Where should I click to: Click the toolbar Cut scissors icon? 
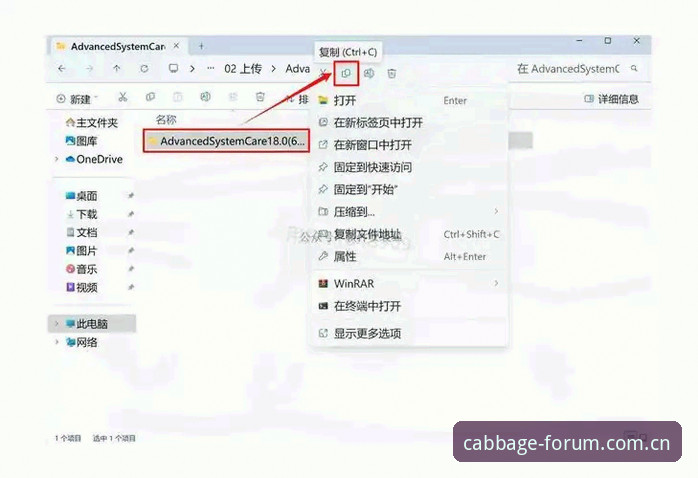(x=123, y=97)
